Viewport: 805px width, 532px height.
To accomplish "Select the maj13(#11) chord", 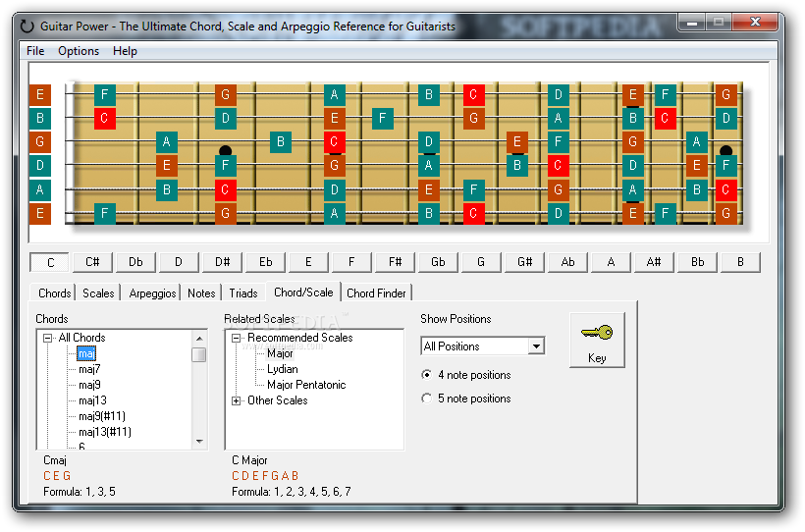I will pos(105,432).
